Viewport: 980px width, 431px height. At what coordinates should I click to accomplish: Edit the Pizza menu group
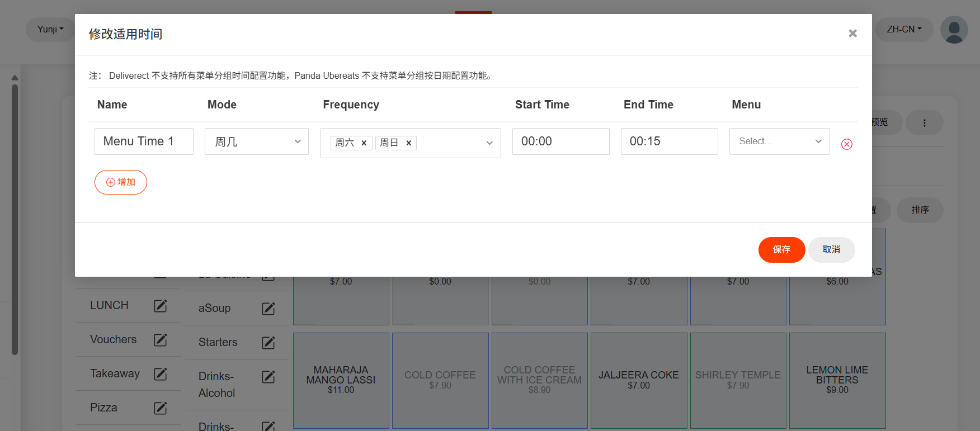(x=161, y=408)
